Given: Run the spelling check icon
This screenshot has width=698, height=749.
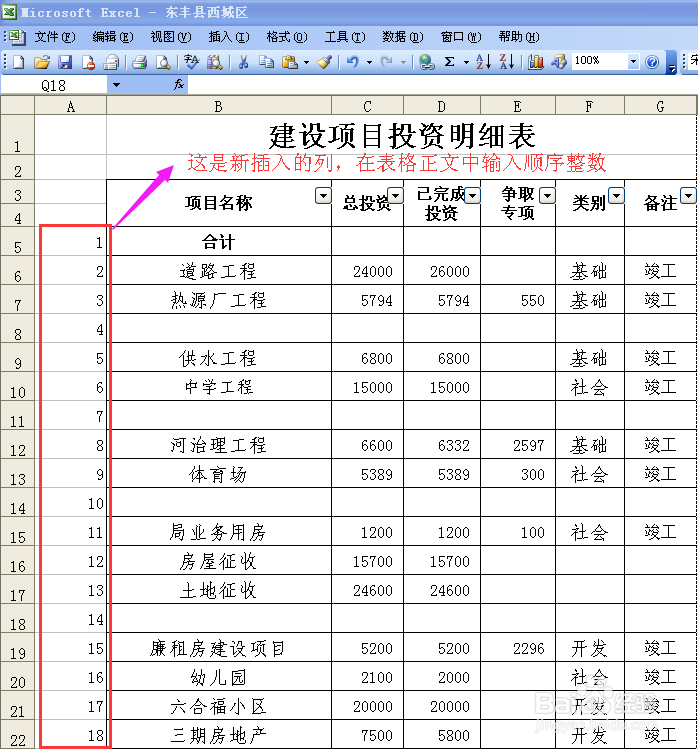Looking at the screenshot, I should pos(191,62).
